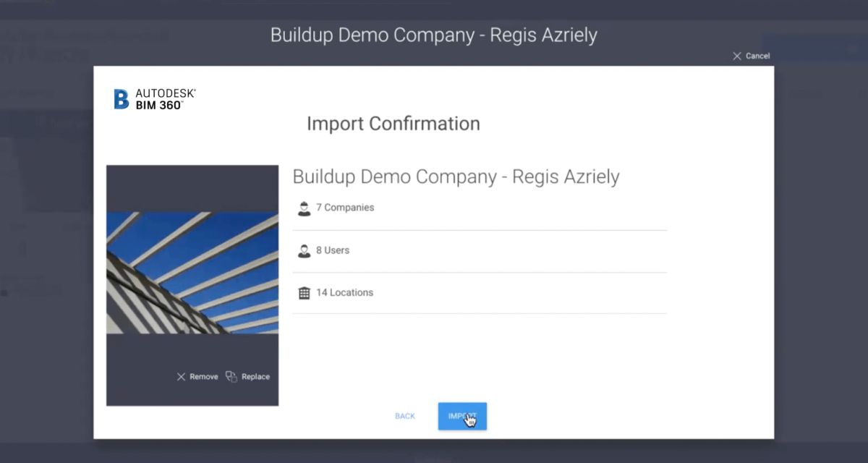Click project name heading inside the dialog
868x463 pixels.
coord(456,177)
